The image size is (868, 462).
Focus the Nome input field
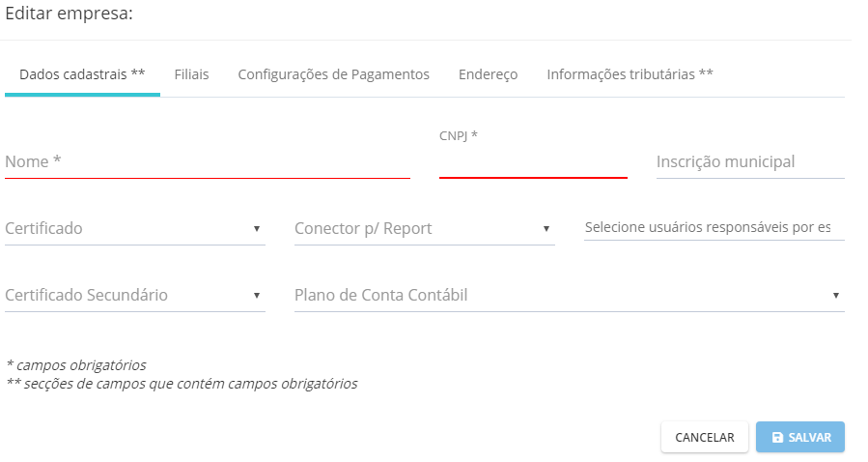click(208, 162)
